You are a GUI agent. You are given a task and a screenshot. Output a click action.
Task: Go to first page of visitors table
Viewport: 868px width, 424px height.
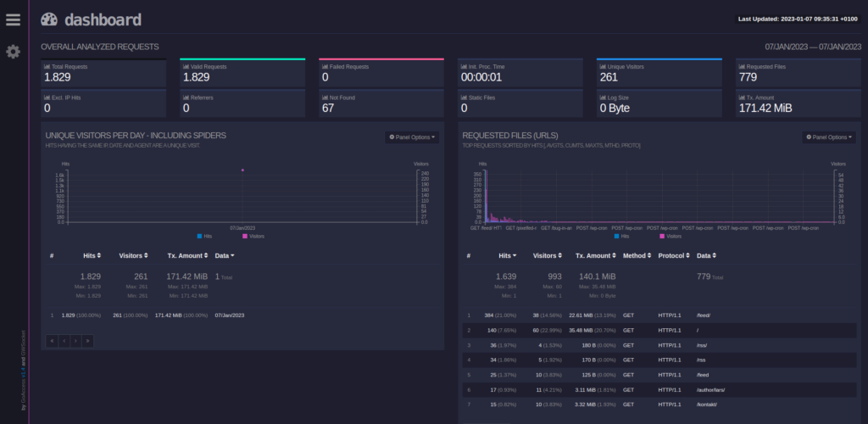pos(52,341)
